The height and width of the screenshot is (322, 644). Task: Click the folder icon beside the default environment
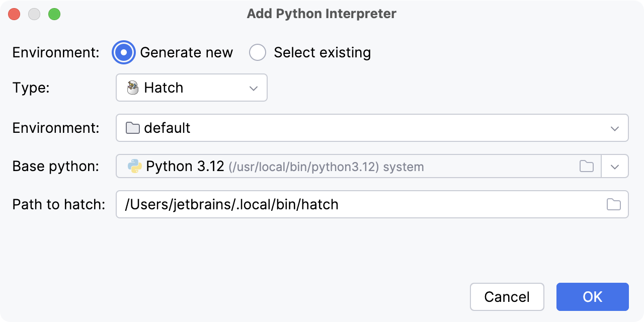[x=132, y=128]
